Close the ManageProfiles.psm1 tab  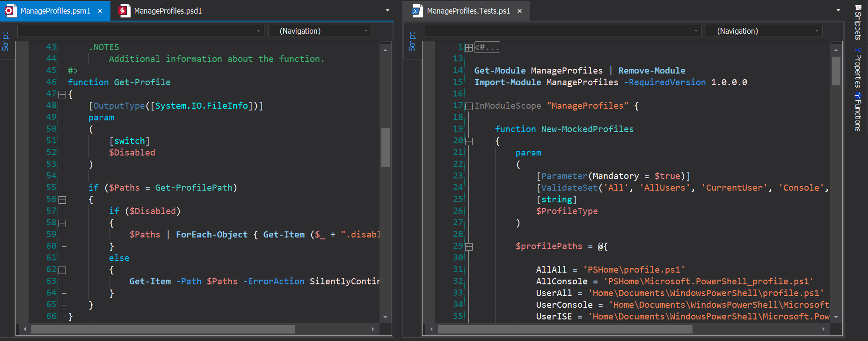click(x=100, y=11)
